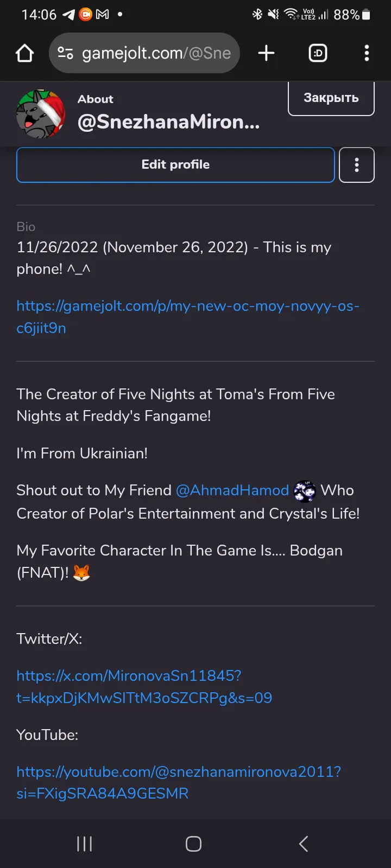391x868 pixels.
Task: Open the tab switcher icon
Action: (318, 53)
